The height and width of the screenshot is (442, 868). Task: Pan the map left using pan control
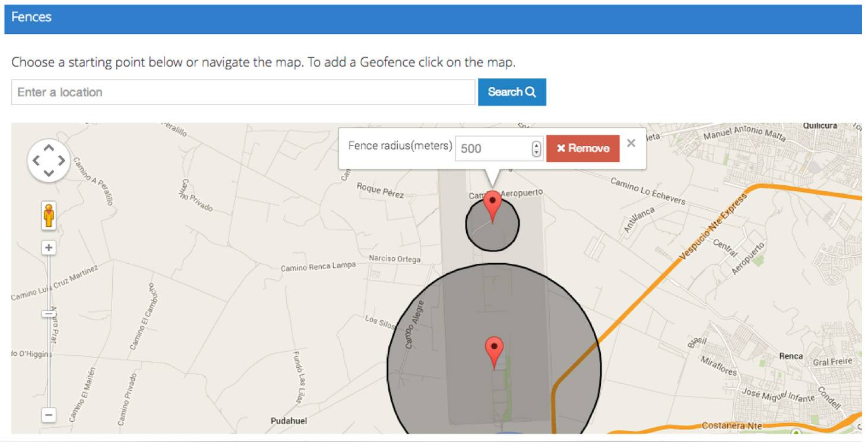pyautogui.click(x=36, y=160)
